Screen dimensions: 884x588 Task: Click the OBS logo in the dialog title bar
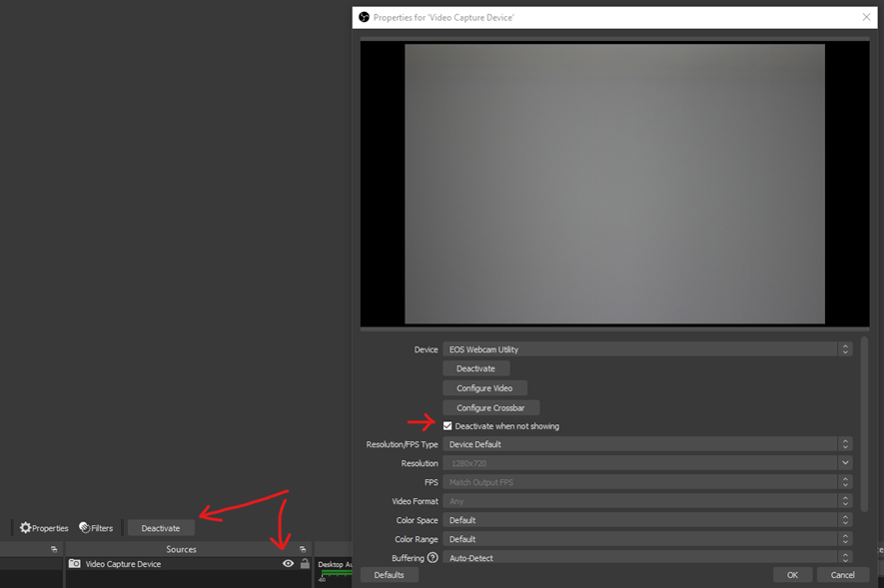point(365,17)
